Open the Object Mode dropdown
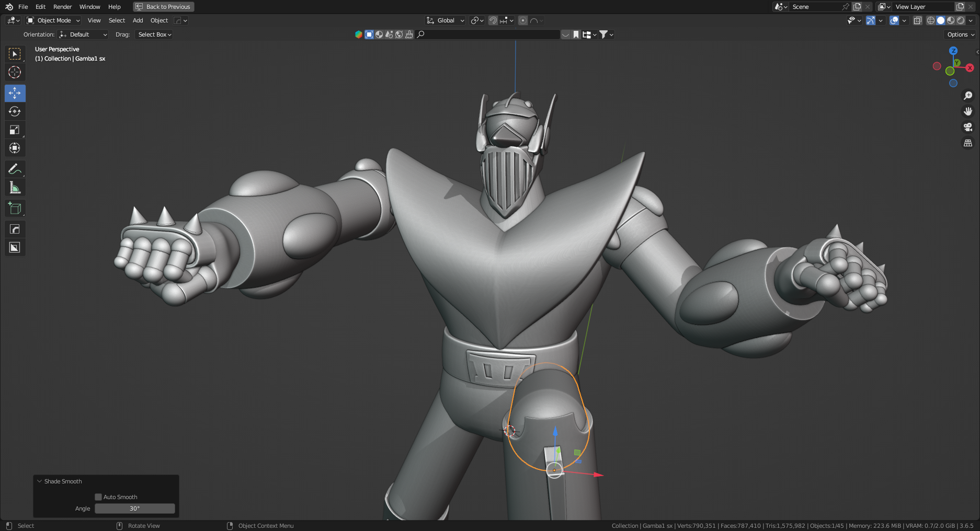The height and width of the screenshot is (531, 980). pos(53,20)
